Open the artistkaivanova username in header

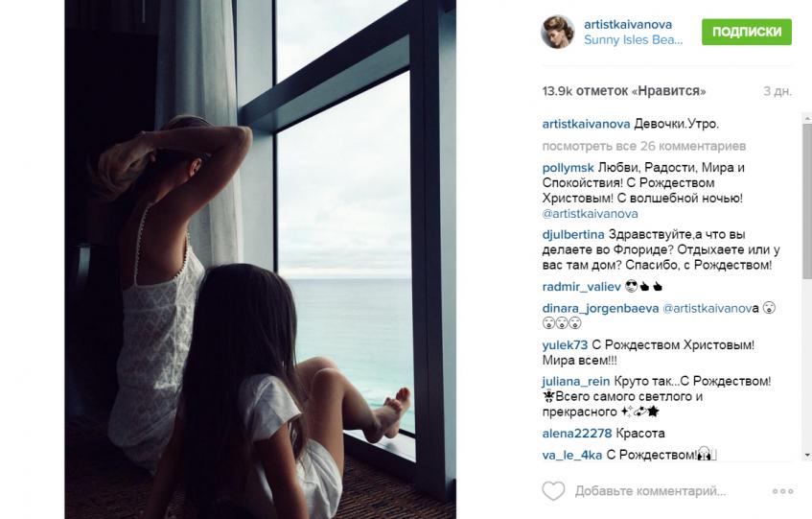(628, 24)
